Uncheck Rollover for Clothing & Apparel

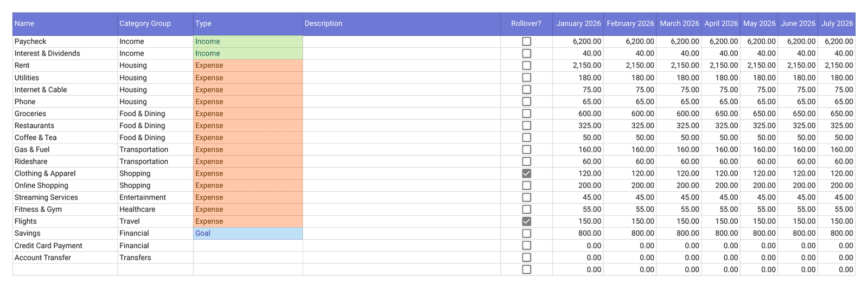(x=526, y=173)
